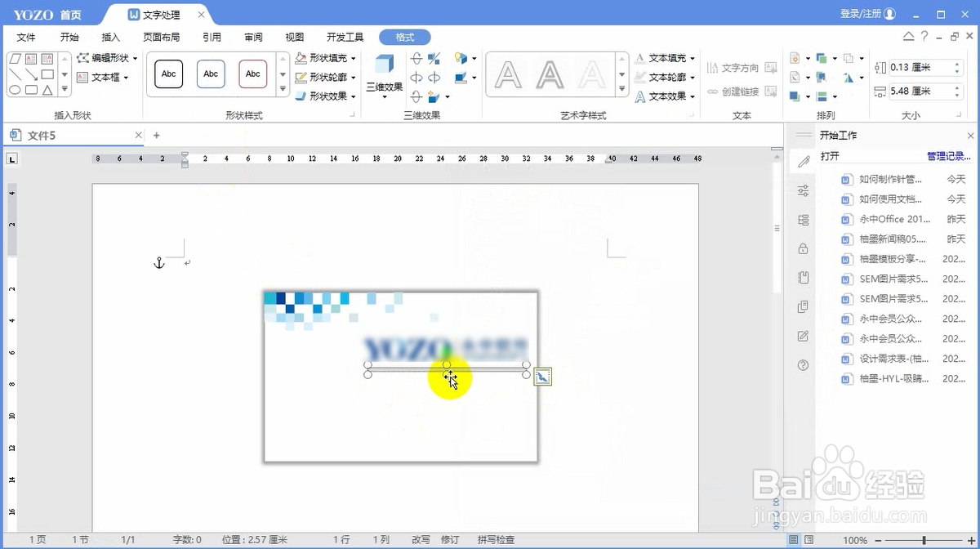Click the layout options icon beside the shape
The image size is (980, 549).
[543, 376]
